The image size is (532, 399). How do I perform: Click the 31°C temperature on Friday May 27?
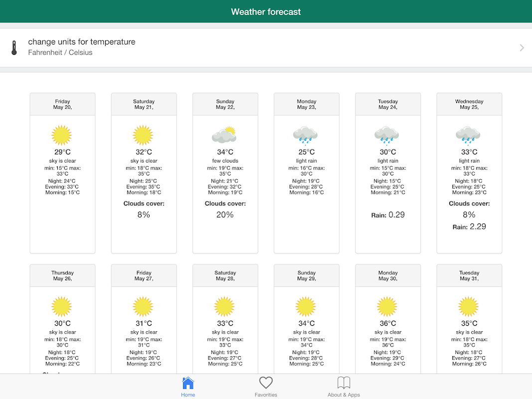[x=144, y=323]
